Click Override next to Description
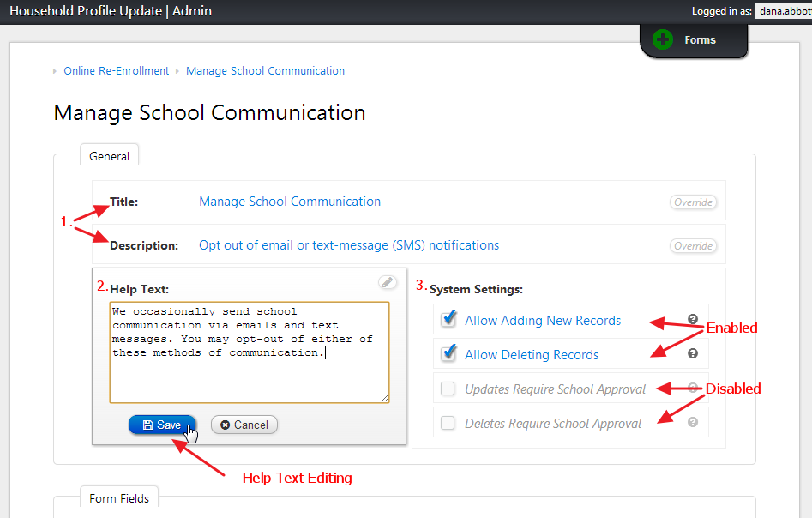Image resolution: width=812 pixels, height=518 pixels. click(693, 245)
